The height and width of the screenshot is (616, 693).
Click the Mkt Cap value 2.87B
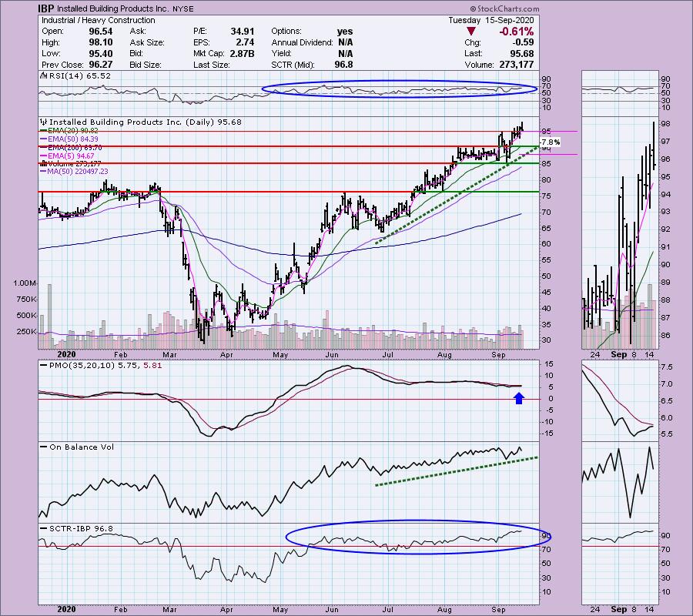[x=242, y=53]
